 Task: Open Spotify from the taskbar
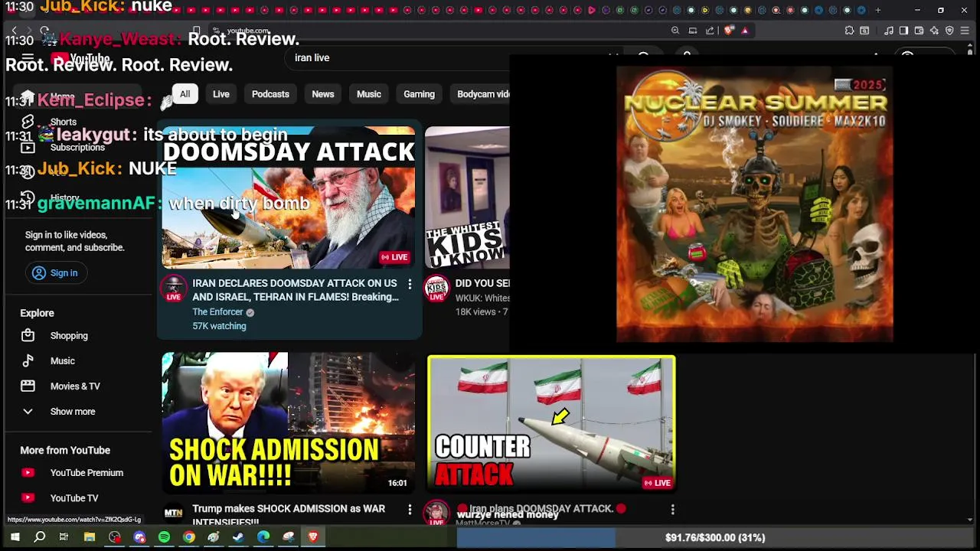[164, 537]
